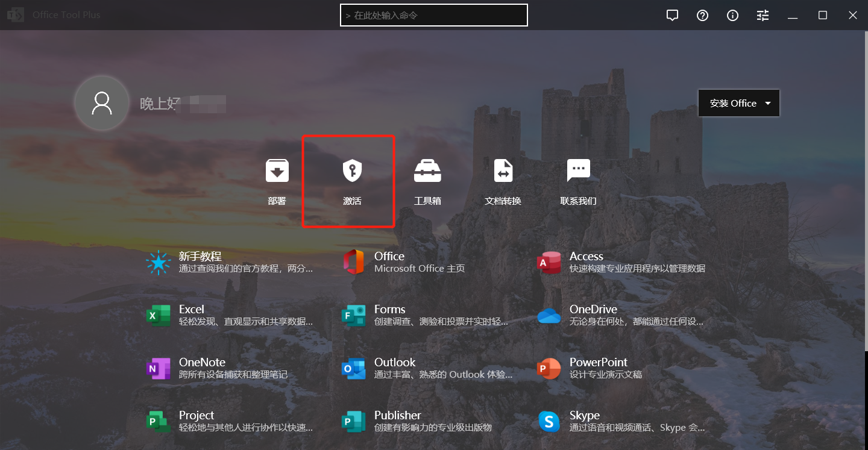This screenshot has width=868, height=450.
Task: Open the help question mark icon
Action: click(702, 16)
